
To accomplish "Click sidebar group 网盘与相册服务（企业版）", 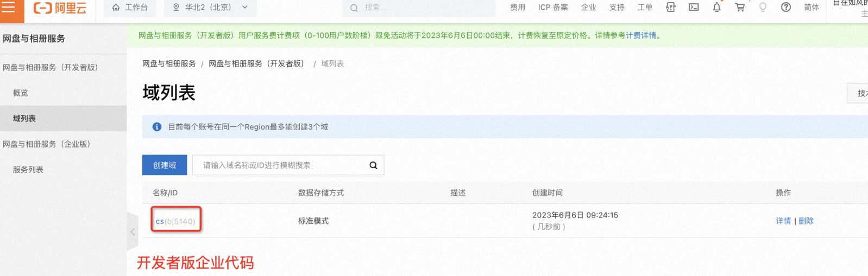I will point(47,144).
